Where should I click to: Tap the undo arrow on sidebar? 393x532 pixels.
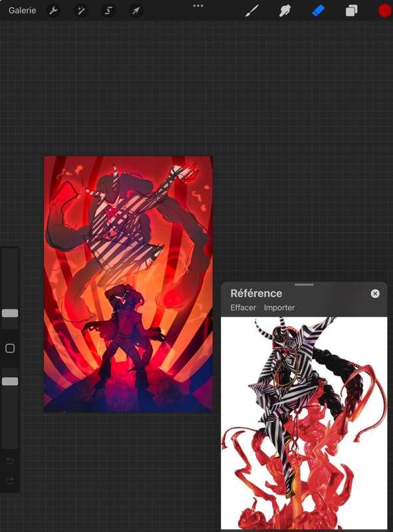point(10,460)
